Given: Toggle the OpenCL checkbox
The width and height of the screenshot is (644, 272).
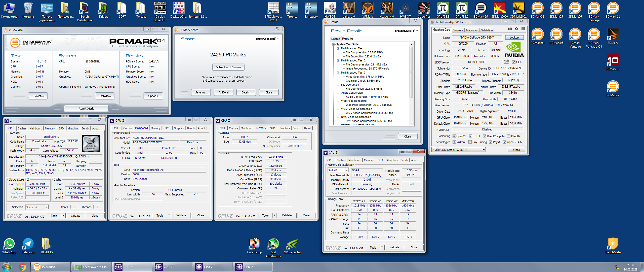Looking at the screenshot, I should tap(454, 136).
